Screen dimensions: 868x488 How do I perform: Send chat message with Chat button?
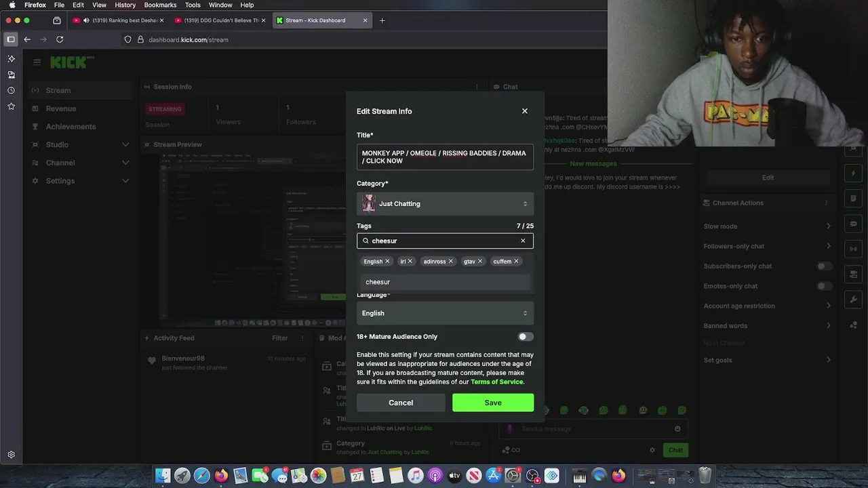(675, 450)
